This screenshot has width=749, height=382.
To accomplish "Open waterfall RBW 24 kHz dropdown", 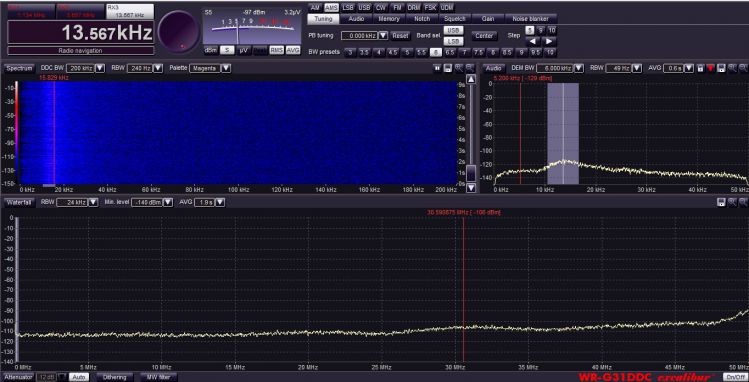I will click(x=93, y=202).
